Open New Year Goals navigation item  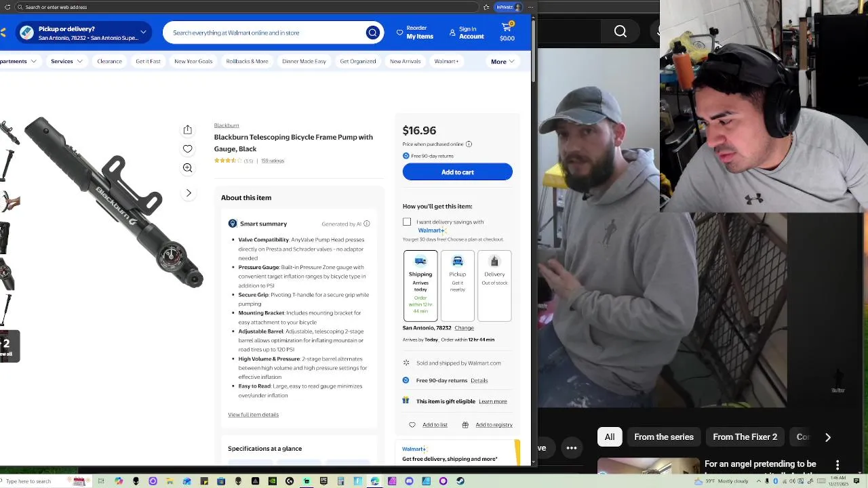coord(193,61)
